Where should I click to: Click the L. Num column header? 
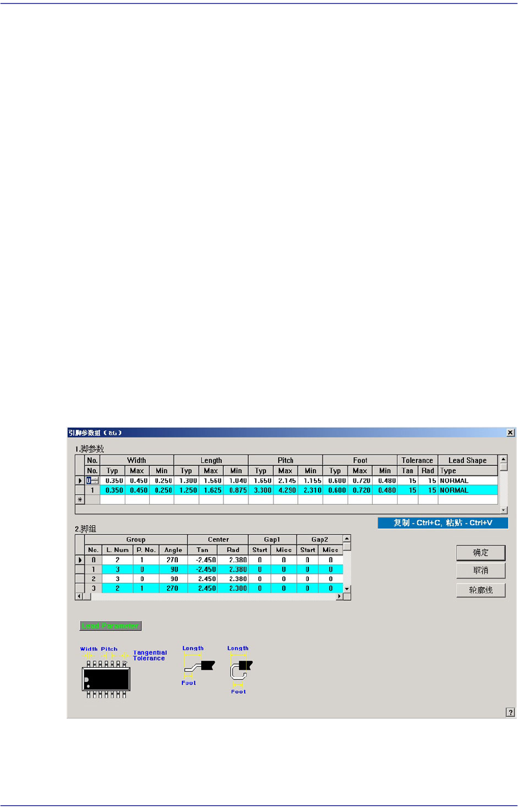pos(117,550)
